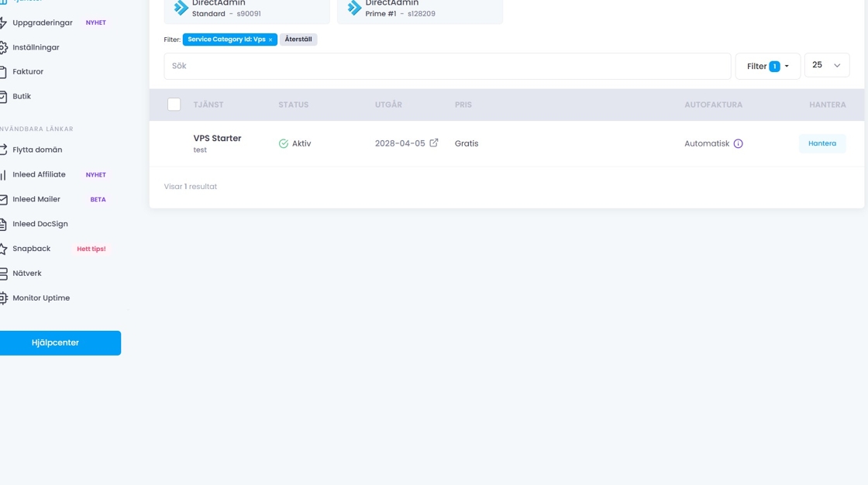Click the DirectAdmin Standard s90091 logo icon
This screenshot has width=868, height=485.
181,8
